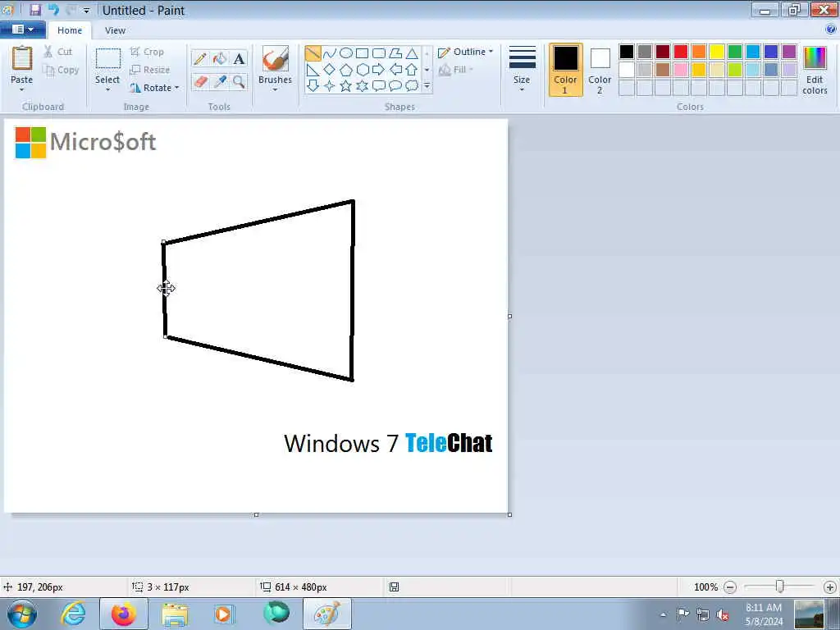Expand the Paste dropdown arrow
This screenshot has height=630, width=840.
[x=21, y=90]
